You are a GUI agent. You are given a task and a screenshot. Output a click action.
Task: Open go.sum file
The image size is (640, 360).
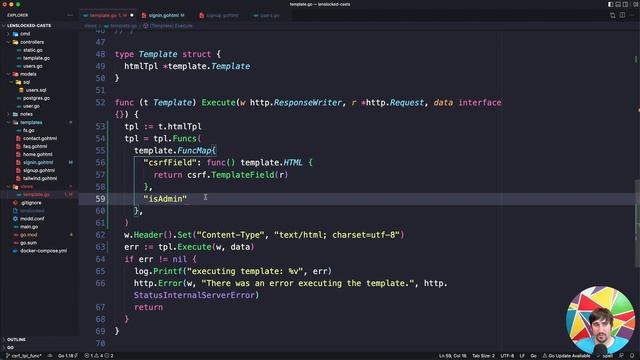[x=28, y=243]
